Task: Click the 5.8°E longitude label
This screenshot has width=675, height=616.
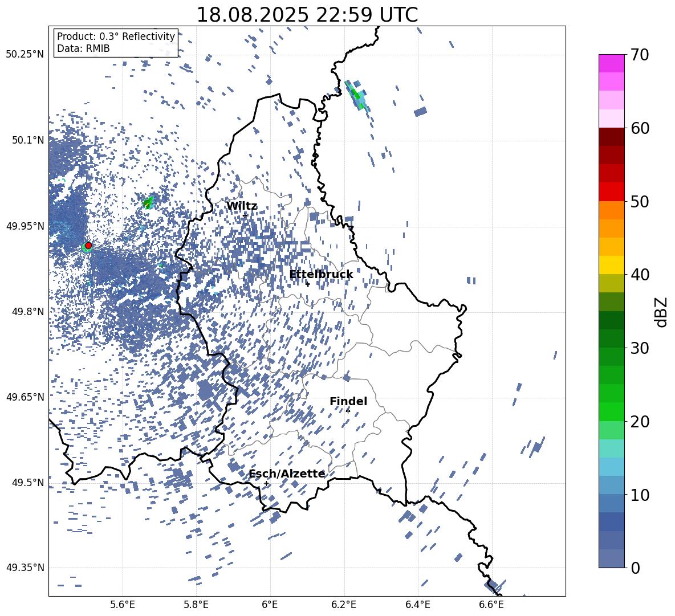Action: pyautogui.click(x=196, y=605)
